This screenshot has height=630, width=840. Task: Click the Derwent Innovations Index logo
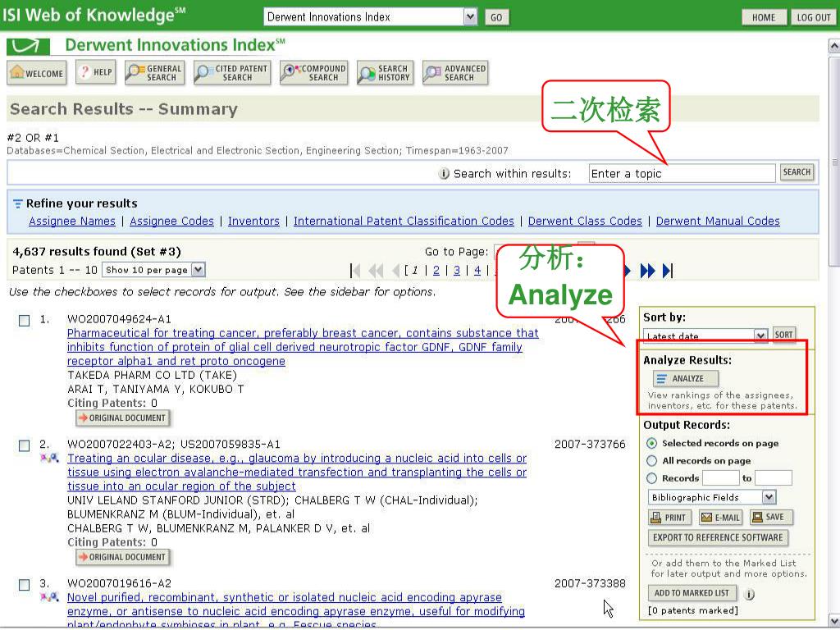(29, 47)
